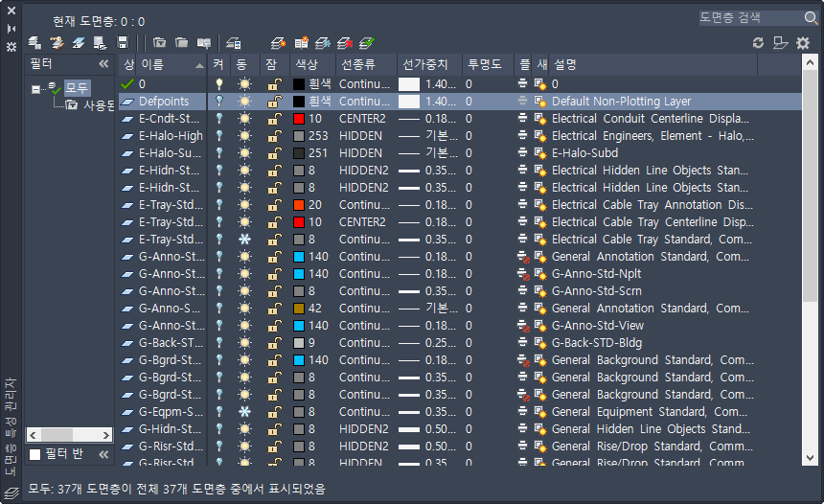Image resolution: width=824 pixels, height=504 pixels.
Task: Click new layer frozen in all viewports icon
Action: [x=301, y=42]
